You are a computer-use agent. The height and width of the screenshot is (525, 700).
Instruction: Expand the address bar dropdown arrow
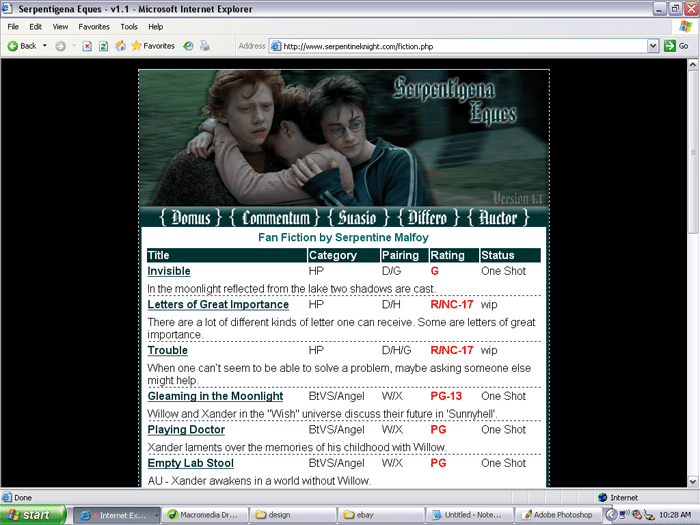pos(653,46)
